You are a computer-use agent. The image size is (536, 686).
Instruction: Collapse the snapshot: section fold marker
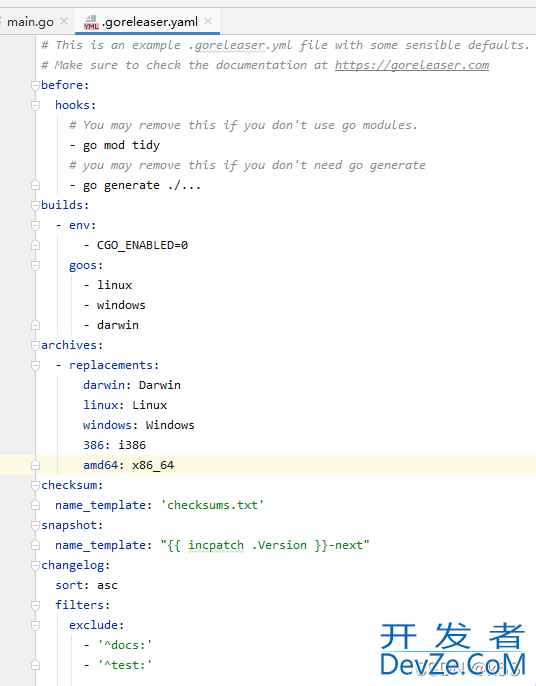(35, 525)
